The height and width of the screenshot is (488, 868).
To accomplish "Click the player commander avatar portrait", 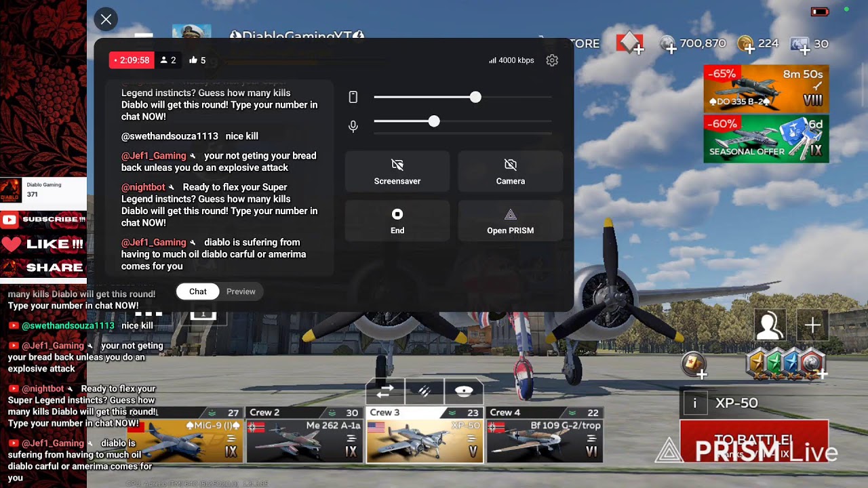I will point(191,32).
